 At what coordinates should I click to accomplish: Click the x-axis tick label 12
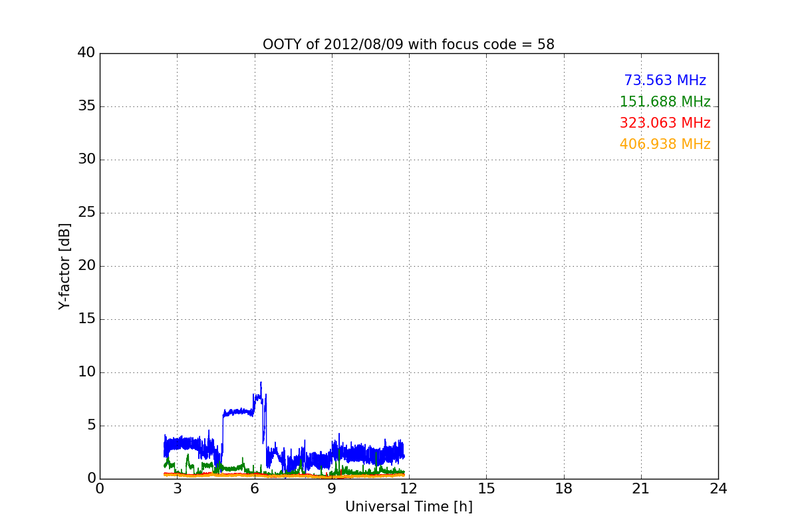click(409, 489)
